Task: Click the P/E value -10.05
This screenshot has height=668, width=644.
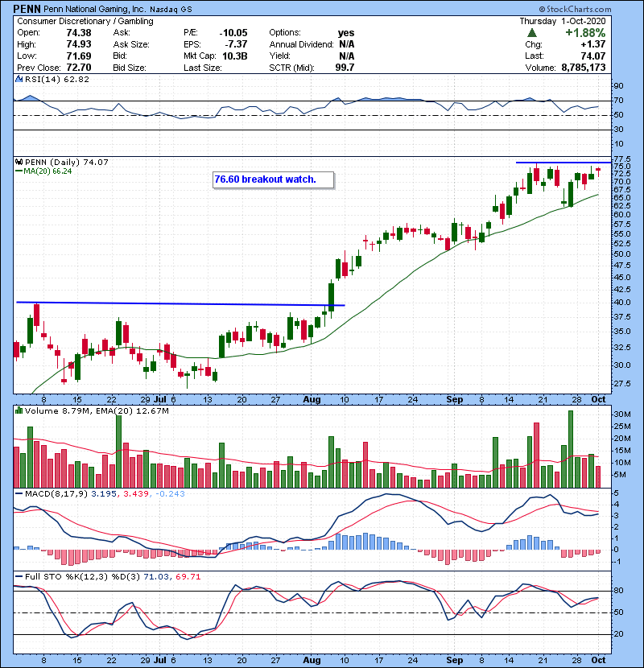Action: pyautogui.click(x=233, y=33)
